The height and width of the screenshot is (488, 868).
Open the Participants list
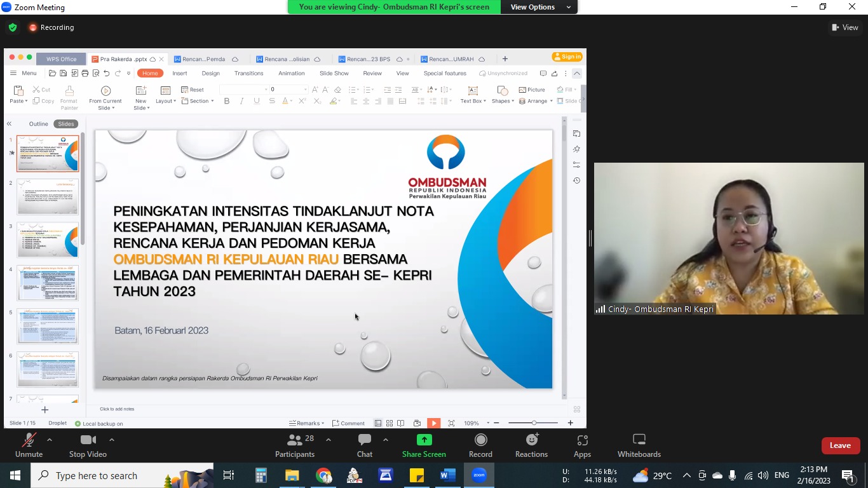tap(295, 445)
